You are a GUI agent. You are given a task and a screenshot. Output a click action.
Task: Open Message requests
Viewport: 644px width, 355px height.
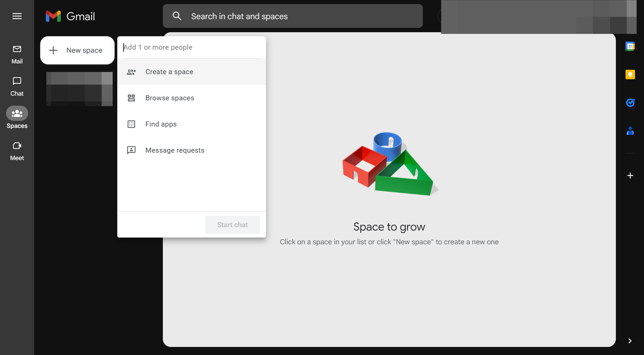pos(192,150)
